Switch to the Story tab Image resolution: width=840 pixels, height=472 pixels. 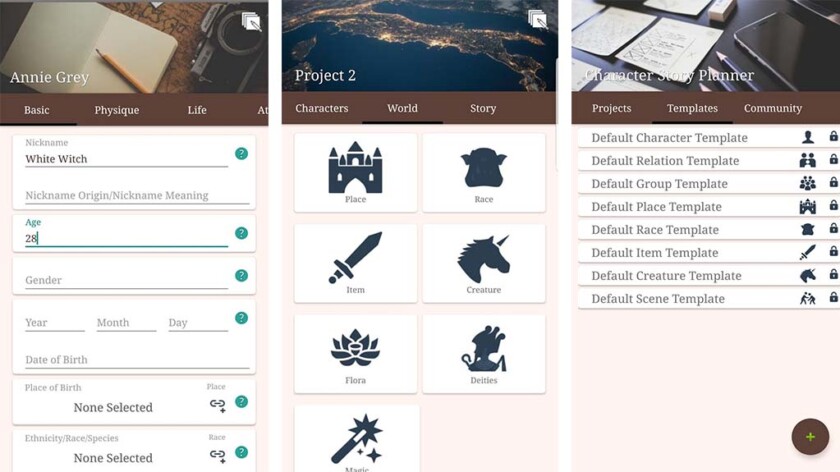click(x=483, y=108)
